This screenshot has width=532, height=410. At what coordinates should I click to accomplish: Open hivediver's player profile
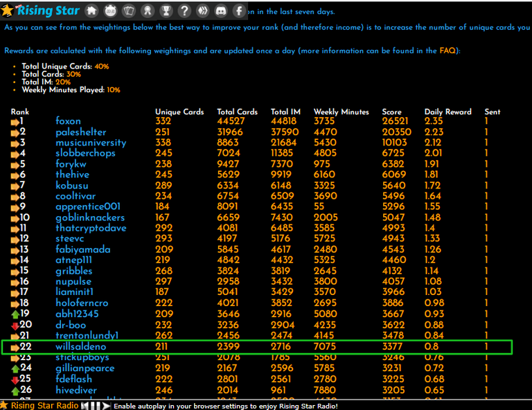76,391
